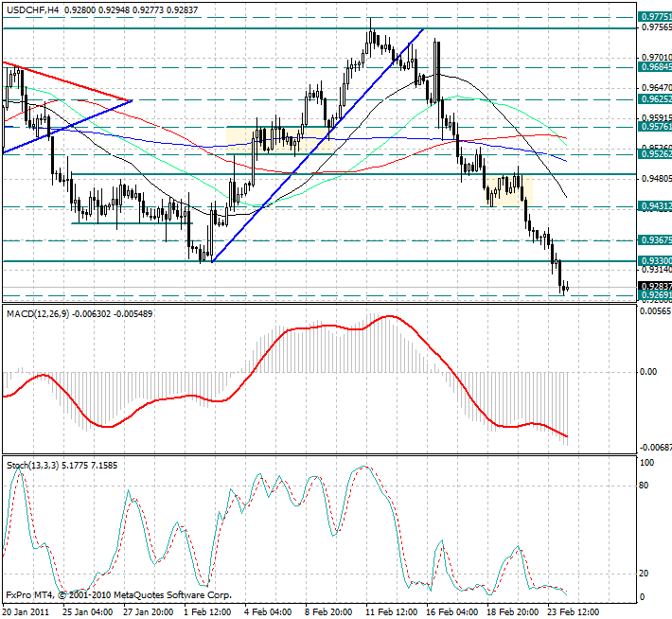The width and height of the screenshot is (672, 619).
Task: Click the 16 Feb 04:00 time label
Action: pos(452,611)
